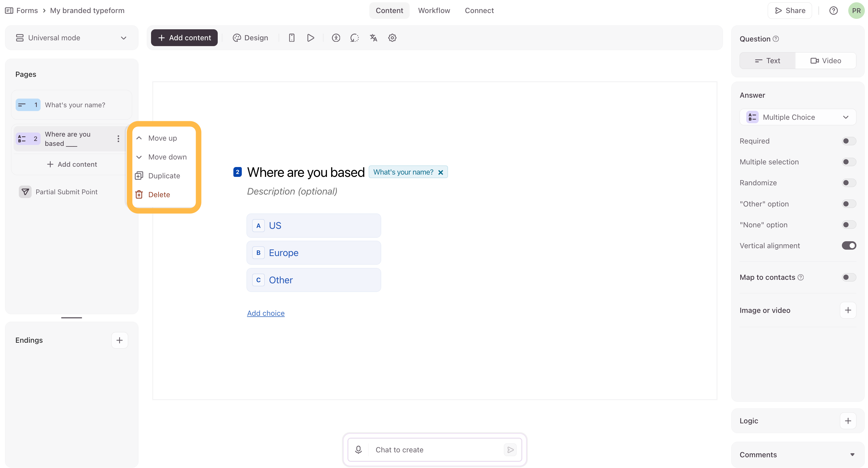Open the Universal mode dropdown
Image resolution: width=868 pixels, height=468 pixels.
click(x=71, y=38)
